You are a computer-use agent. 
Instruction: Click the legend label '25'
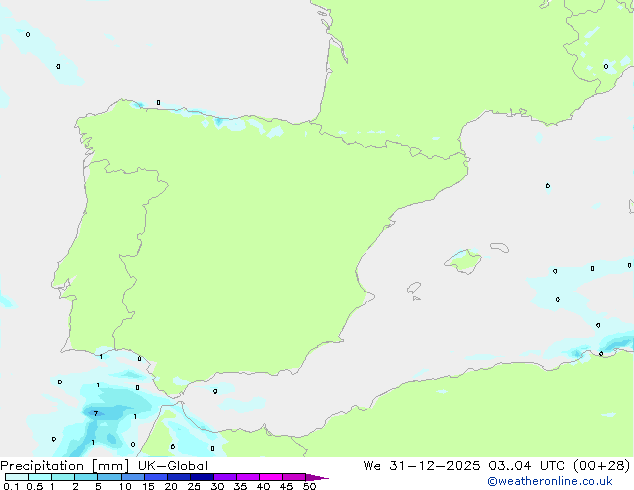pyautogui.click(x=194, y=486)
